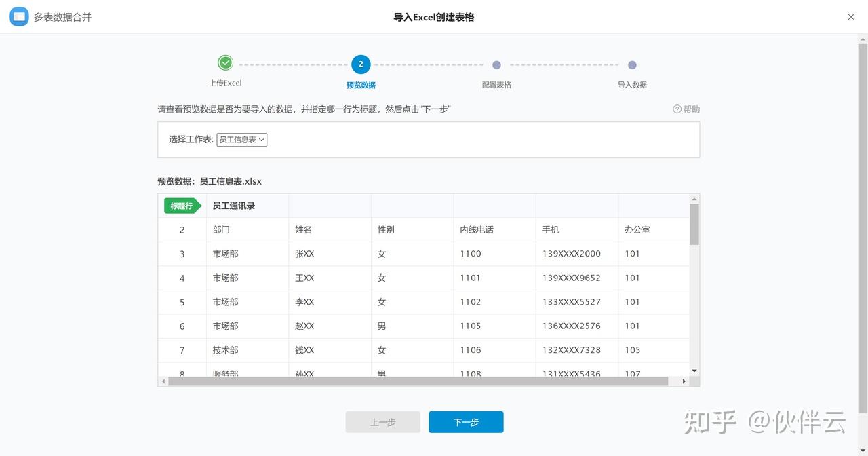The height and width of the screenshot is (456, 868).
Task: Click the 139XXXX9652 phone cell
Action: tap(577, 278)
